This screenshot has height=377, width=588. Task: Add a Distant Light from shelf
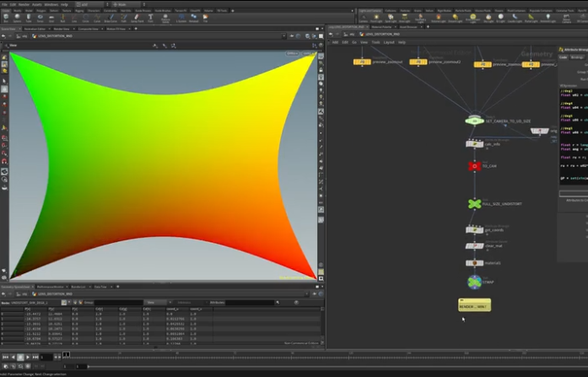(x=455, y=18)
